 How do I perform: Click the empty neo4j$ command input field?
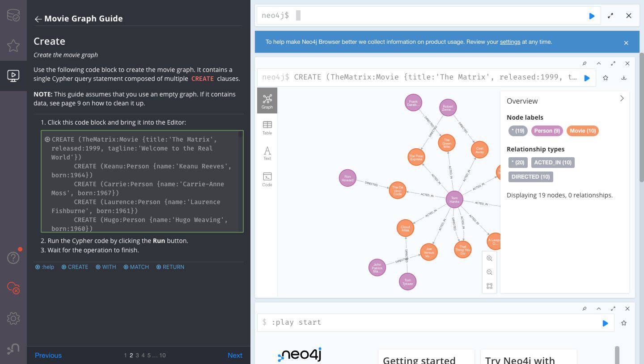point(402,15)
